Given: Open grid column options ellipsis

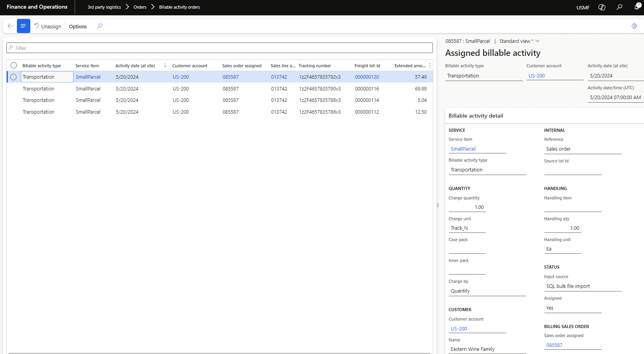Looking at the screenshot, I should point(430,66).
